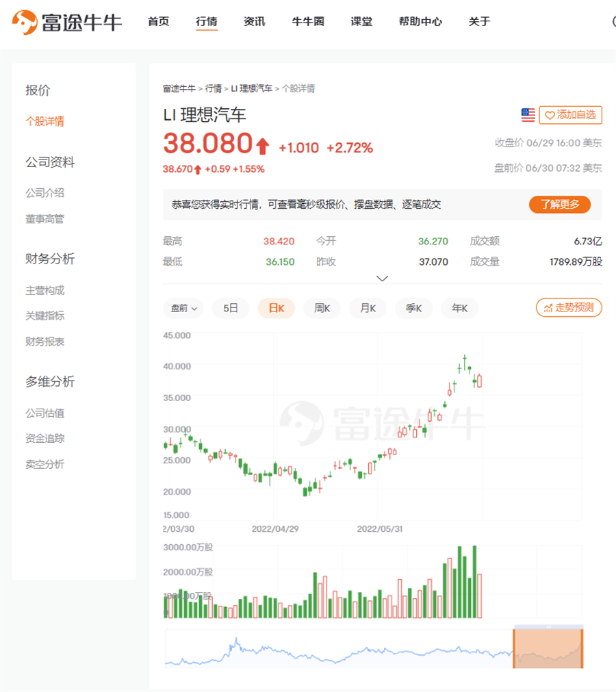
Task: Click the latest candlestick on the K chart
Action: [x=479, y=381]
